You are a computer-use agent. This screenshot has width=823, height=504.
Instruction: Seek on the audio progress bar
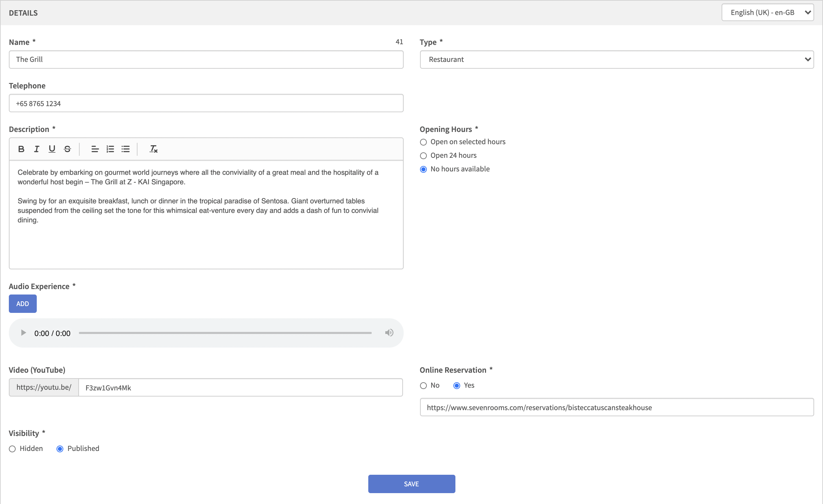[225, 333]
